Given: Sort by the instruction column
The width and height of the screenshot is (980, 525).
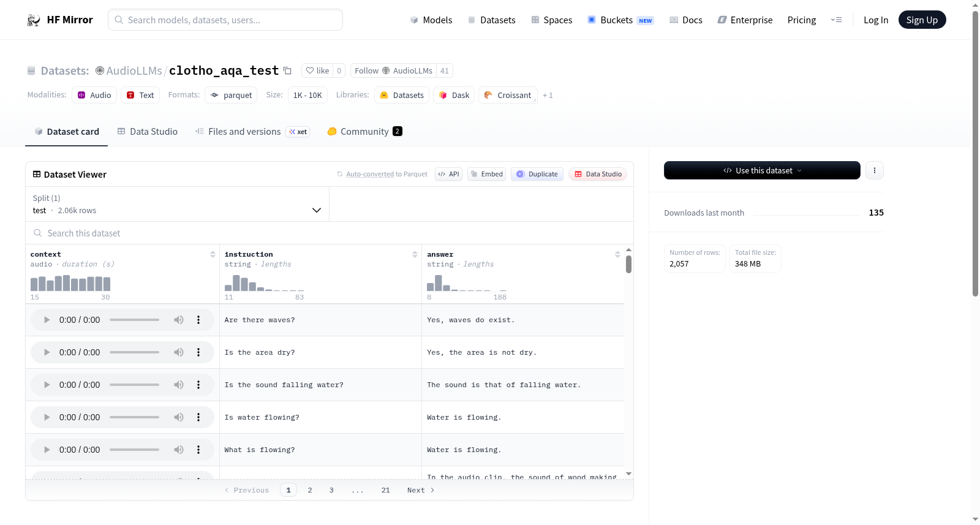Looking at the screenshot, I should coord(415,254).
